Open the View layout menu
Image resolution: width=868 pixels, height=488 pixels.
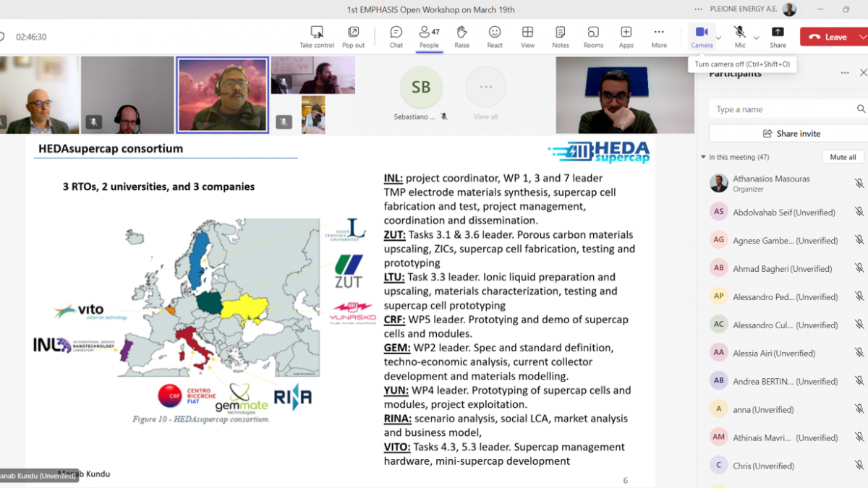(527, 36)
